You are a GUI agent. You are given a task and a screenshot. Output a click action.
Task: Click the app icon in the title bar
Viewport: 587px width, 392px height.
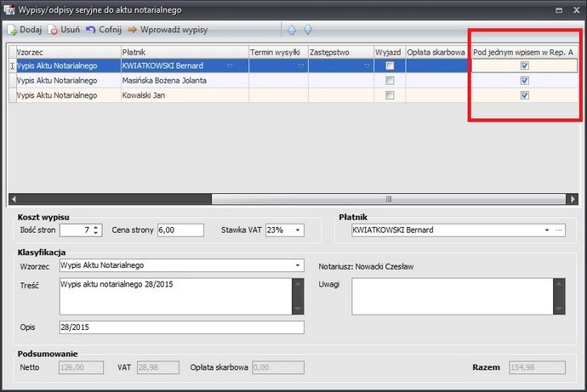point(8,9)
